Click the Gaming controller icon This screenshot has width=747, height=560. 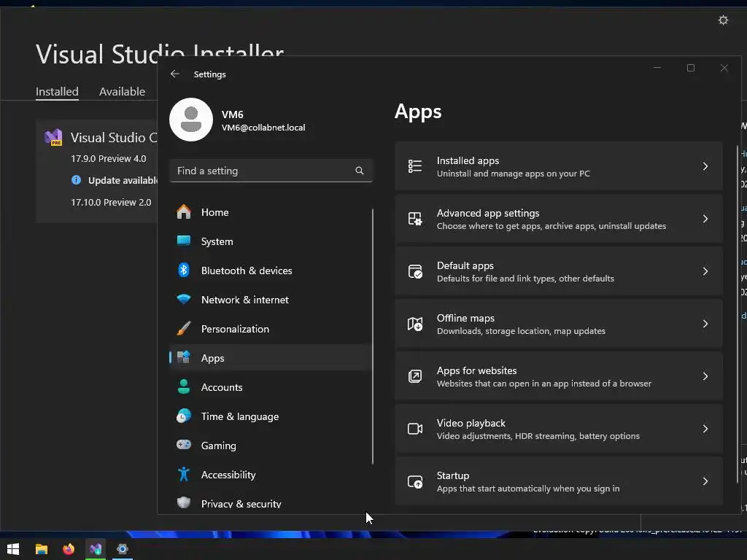pos(183,445)
